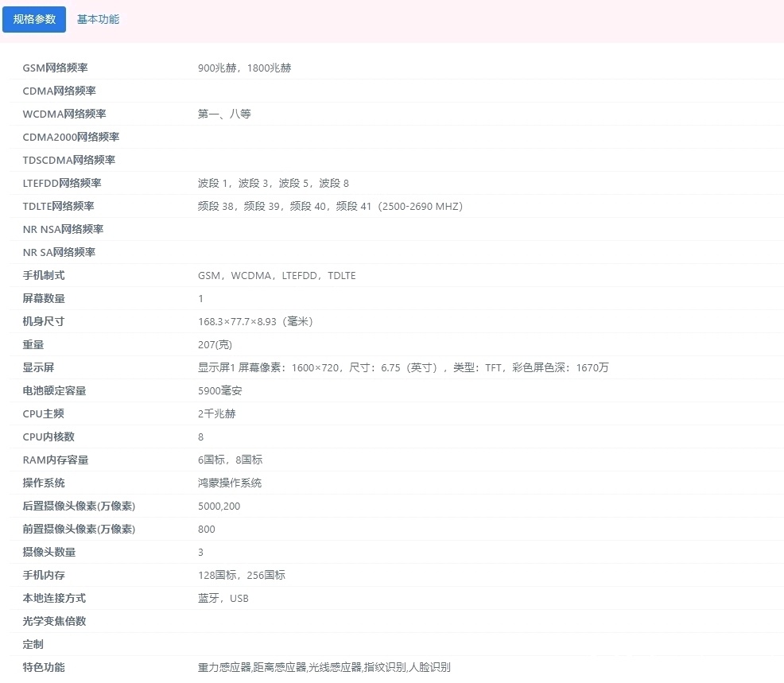The height and width of the screenshot is (683, 784).
Task: Select the 重量 value 207(克)
Action: 215,344
